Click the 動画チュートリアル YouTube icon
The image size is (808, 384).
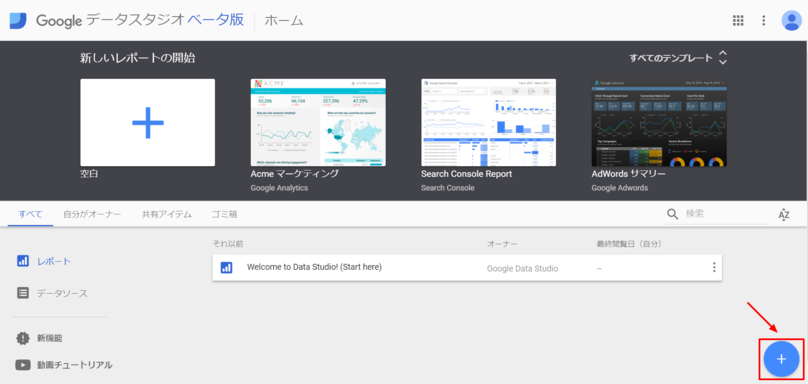pyautogui.click(x=23, y=365)
